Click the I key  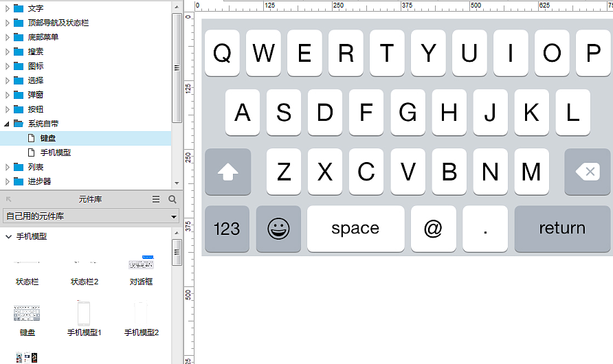click(x=511, y=53)
